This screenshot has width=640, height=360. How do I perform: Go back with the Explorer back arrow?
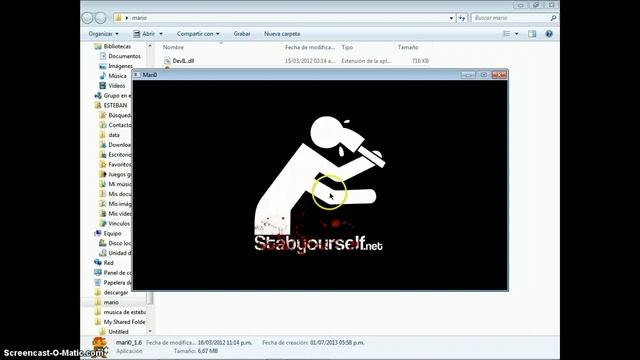tap(87, 18)
